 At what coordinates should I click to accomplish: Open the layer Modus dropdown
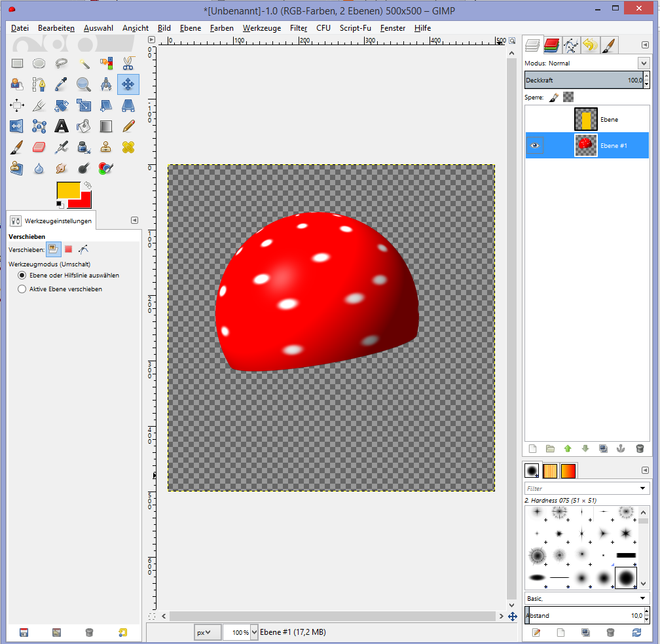643,63
